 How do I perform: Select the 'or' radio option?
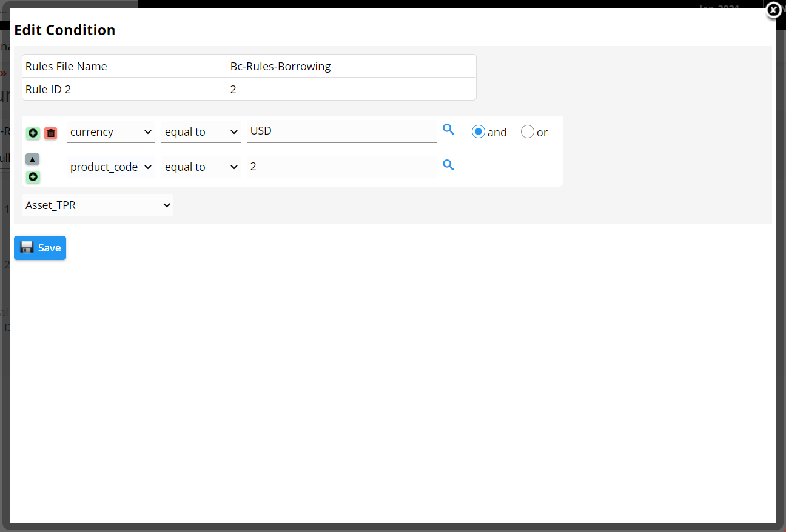tap(528, 131)
